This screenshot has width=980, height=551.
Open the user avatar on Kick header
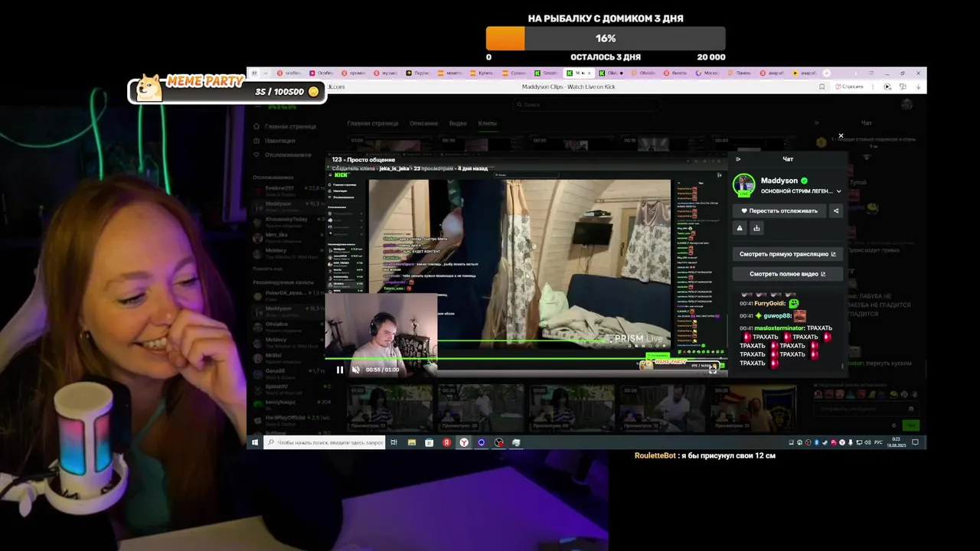click(907, 105)
